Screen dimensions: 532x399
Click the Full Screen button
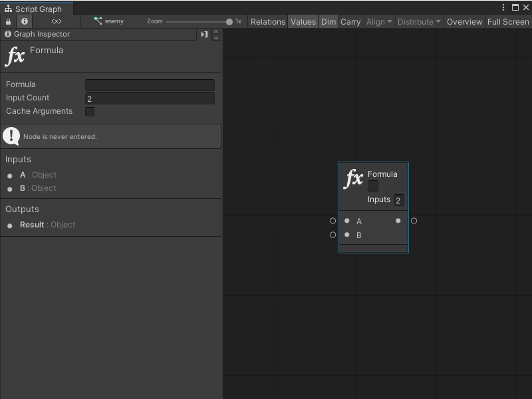507,21
